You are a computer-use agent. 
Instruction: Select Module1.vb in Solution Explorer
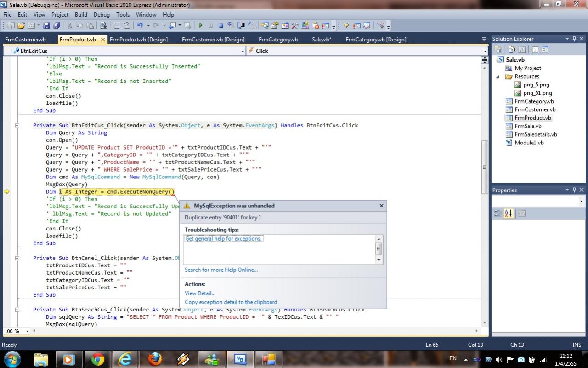[x=529, y=143]
